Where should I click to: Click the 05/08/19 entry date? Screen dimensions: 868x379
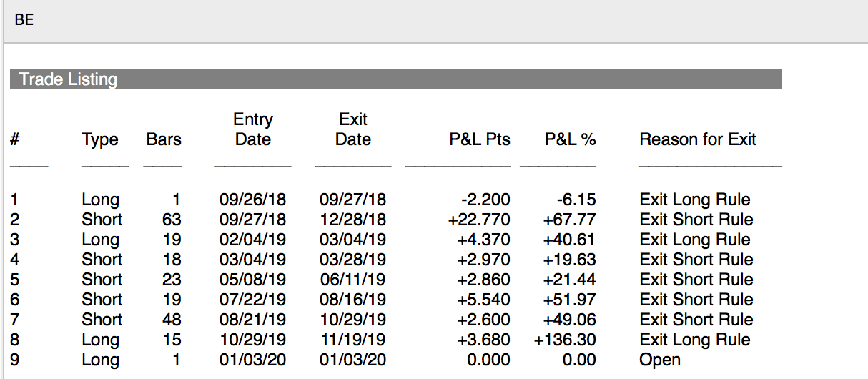252,280
